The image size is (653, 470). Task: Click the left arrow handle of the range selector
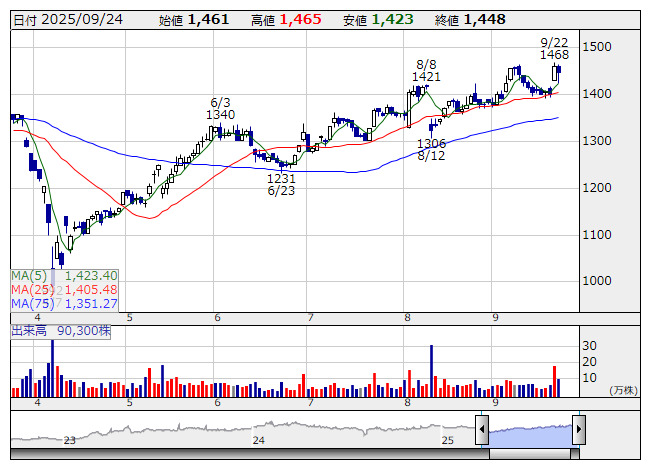tap(482, 431)
